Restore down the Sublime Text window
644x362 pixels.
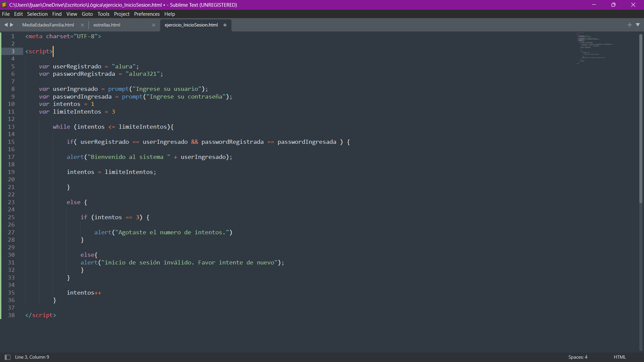(x=613, y=5)
